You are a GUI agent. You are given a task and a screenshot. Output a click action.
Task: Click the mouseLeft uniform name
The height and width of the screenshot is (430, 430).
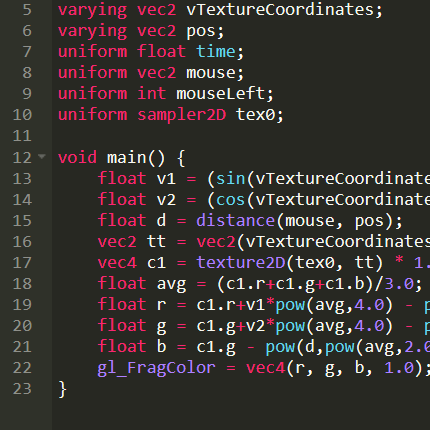click(x=221, y=94)
